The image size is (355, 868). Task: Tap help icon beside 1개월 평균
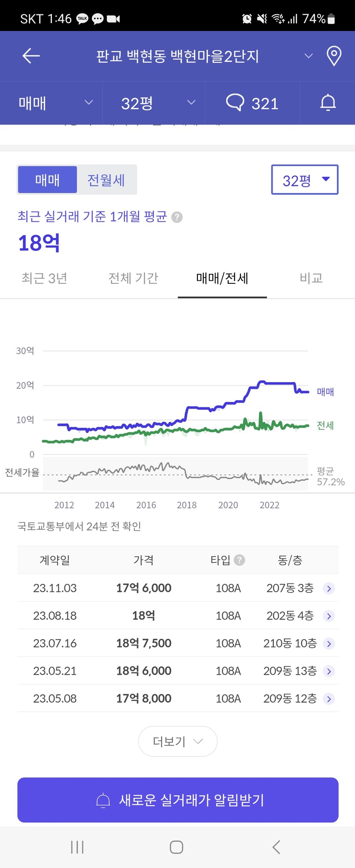[x=177, y=217]
